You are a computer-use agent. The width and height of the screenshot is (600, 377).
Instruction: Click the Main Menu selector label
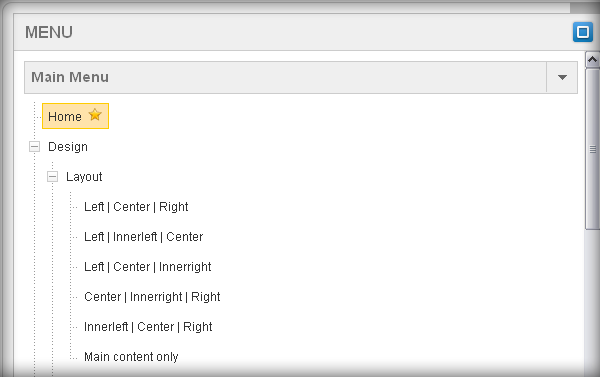70,77
